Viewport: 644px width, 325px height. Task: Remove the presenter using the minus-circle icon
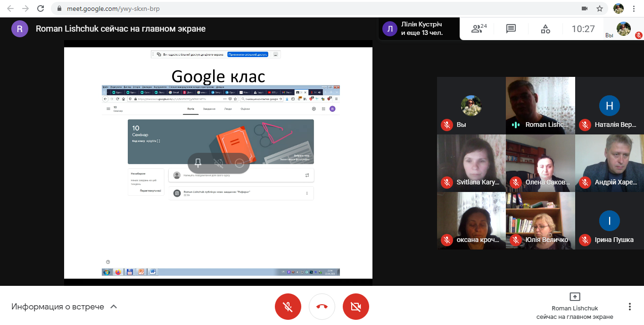[x=239, y=163]
